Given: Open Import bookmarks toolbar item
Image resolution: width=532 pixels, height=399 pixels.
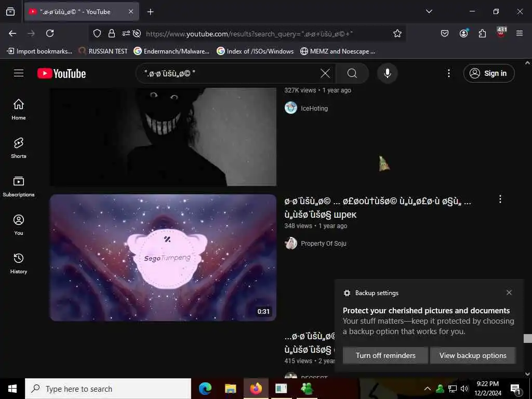Looking at the screenshot, I should pyautogui.click(x=39, y=51).
